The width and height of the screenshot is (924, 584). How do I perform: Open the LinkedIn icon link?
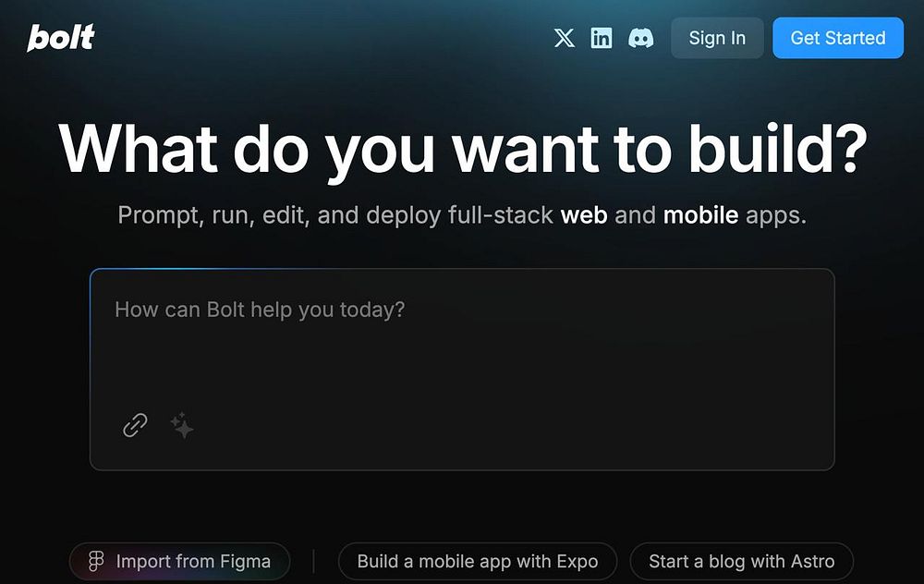coord(602,38)
